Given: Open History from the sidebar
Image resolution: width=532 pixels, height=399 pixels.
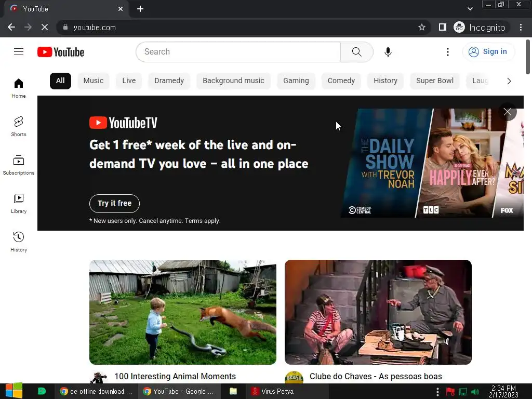Looking at the screenshot, I should [x=19, y=242].
